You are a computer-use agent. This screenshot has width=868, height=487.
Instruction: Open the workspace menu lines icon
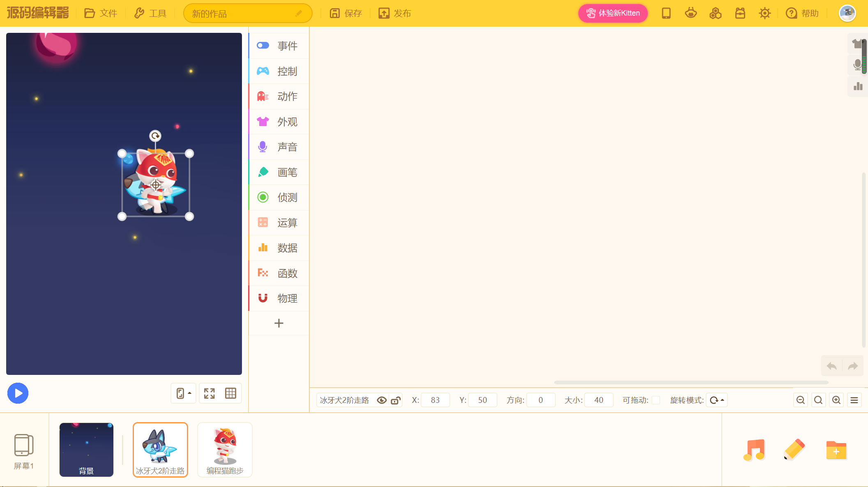click(854, 400)
